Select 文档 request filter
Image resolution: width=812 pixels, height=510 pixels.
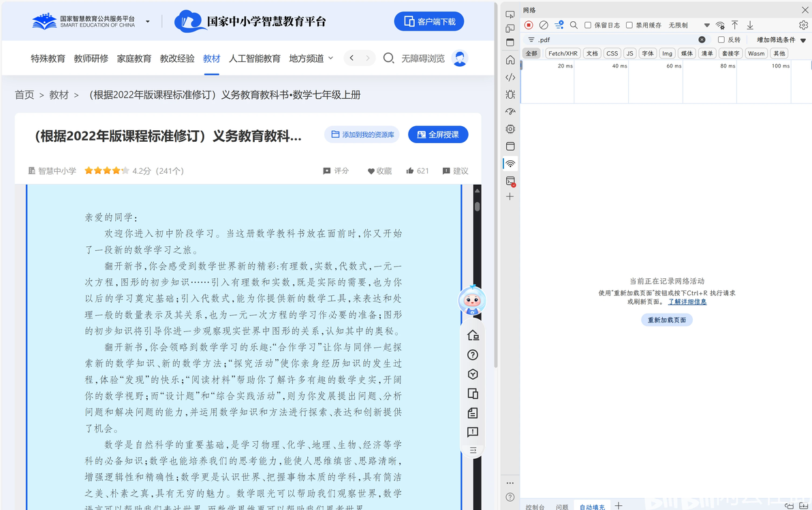(x=592, y=53)
